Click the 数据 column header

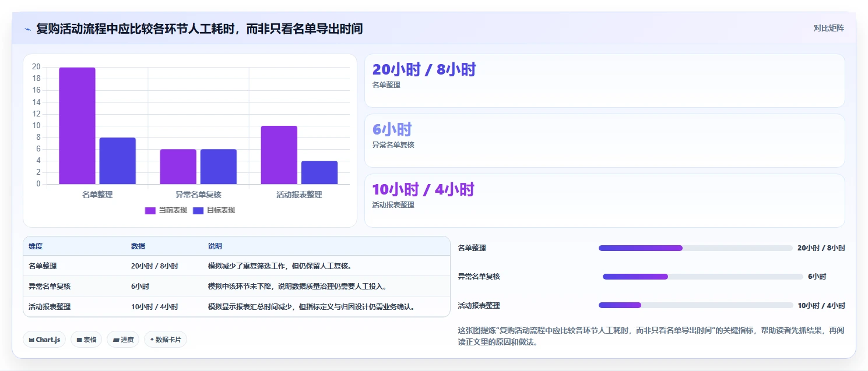138,246
